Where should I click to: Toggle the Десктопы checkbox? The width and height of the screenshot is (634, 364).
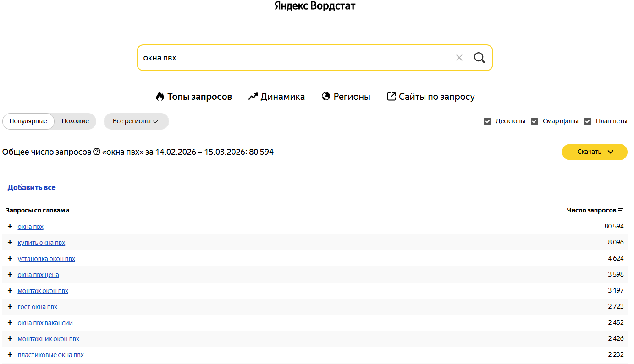coord(487,121)
